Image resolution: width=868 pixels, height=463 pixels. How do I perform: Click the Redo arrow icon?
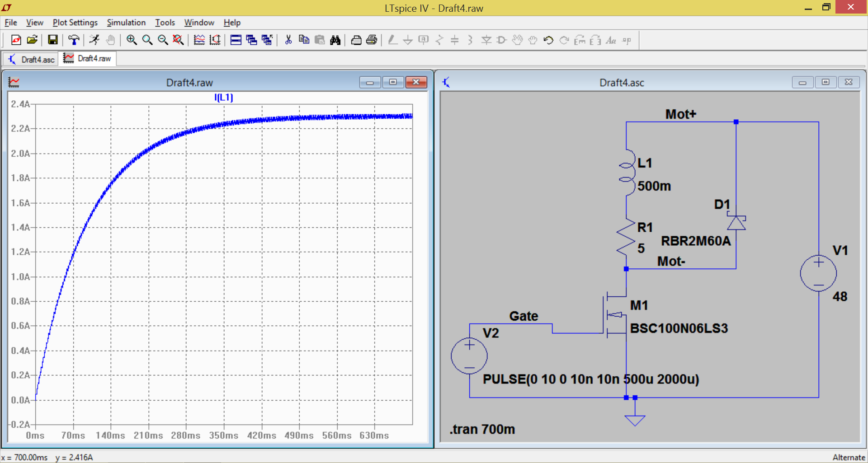pyautogui.click(x=564, y=40)
